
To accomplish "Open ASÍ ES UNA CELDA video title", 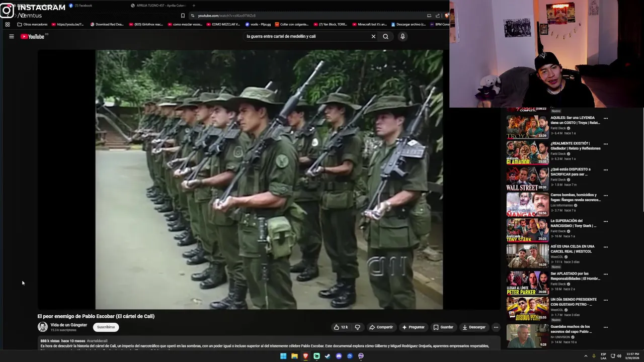I will tap(573, 249).
